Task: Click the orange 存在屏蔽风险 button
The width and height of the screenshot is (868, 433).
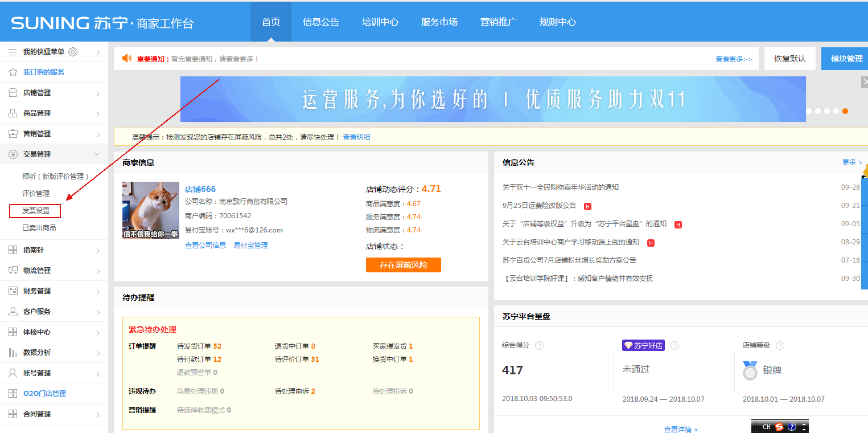Action: pos(404,265)
